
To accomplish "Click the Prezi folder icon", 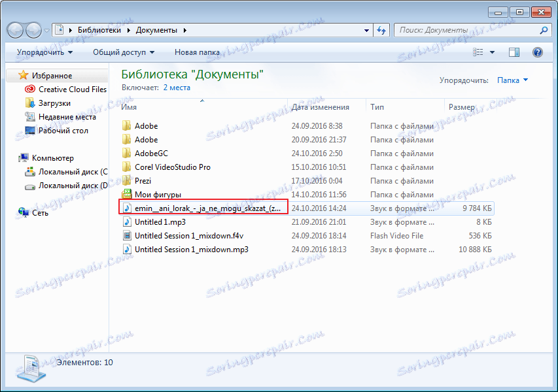I will coord(127,180).
